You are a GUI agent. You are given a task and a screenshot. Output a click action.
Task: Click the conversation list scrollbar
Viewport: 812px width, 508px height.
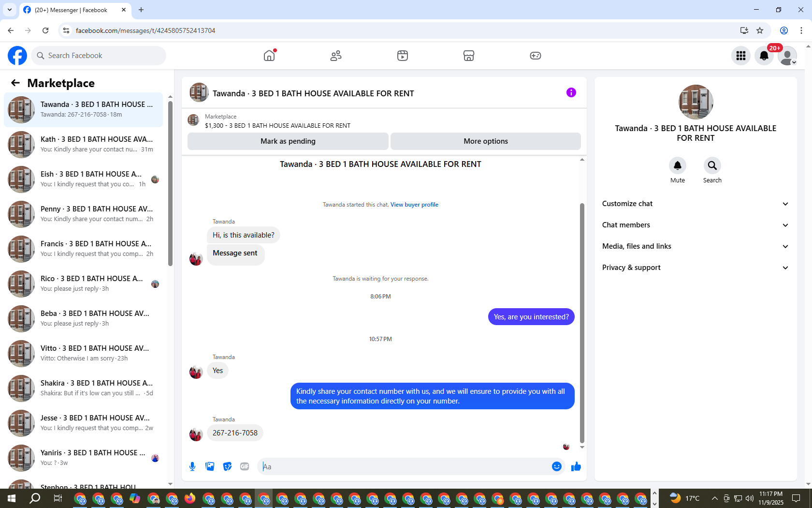pyautogui.click(x=170, y=184)
